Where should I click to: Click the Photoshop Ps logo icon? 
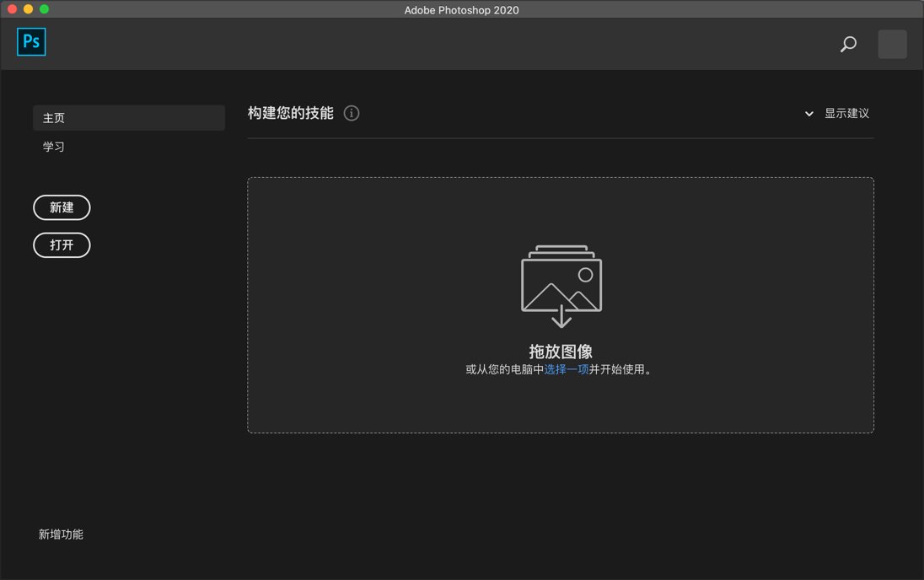[31, 42]
